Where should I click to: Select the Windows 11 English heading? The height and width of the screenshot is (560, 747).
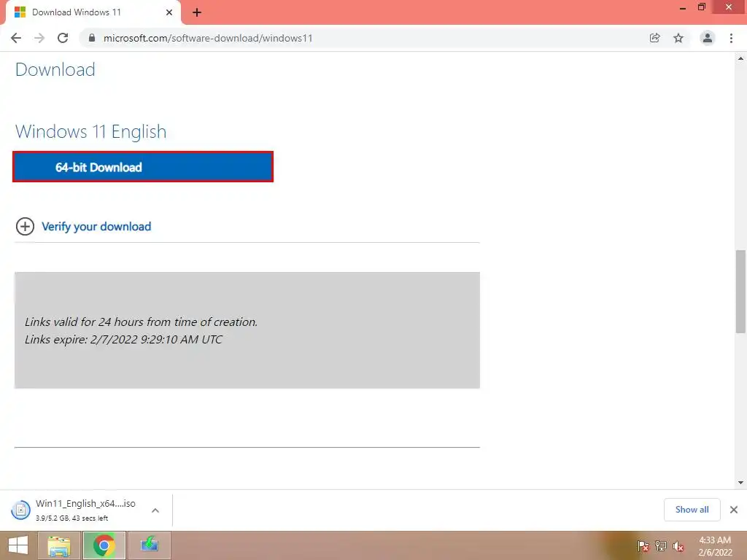coord(91,132)
